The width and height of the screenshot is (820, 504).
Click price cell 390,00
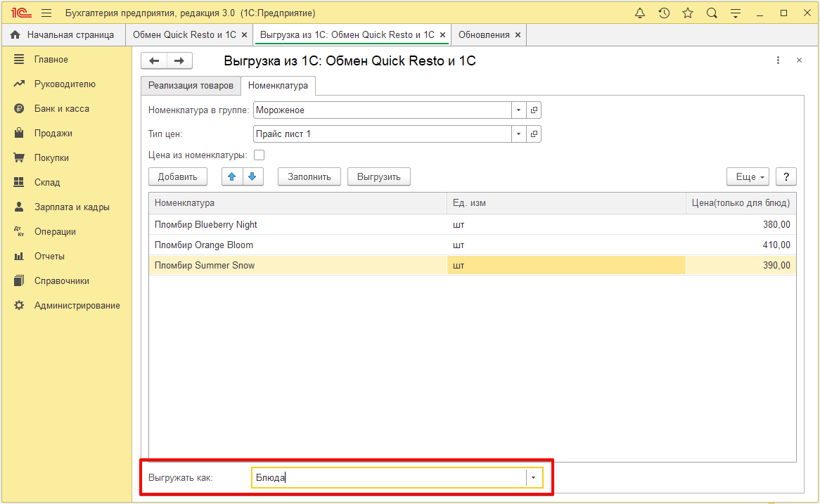click(x=741, y=266)
